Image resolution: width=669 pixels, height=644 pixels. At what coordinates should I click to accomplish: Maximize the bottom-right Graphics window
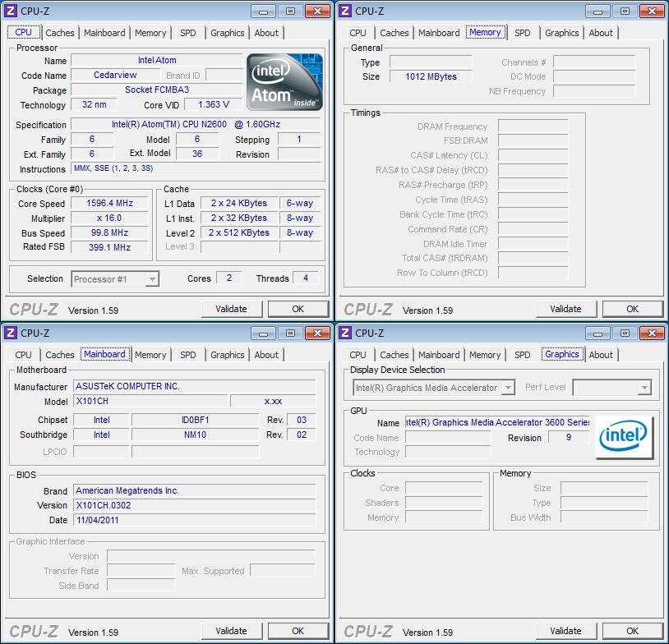[625, 333]
